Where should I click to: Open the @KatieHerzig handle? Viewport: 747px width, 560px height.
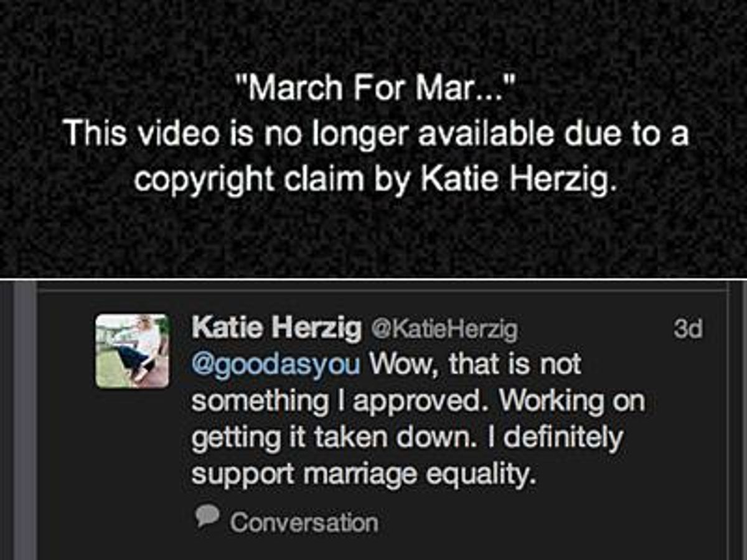click(x=443, y=330)
